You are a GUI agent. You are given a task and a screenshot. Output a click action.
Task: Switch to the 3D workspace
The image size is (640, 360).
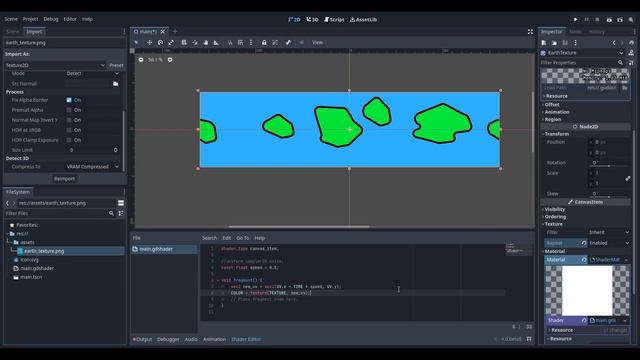click(x=312, y=20)
